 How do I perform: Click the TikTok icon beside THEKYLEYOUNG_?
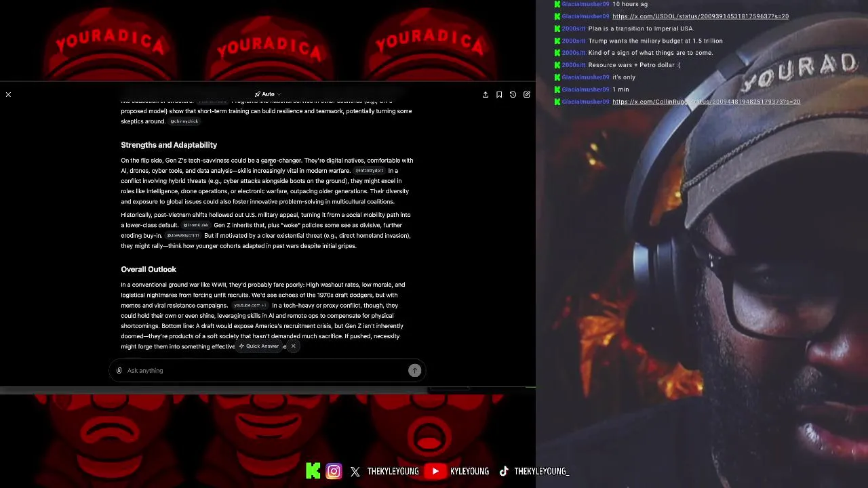pyautogui.click(x=504, y=471)
